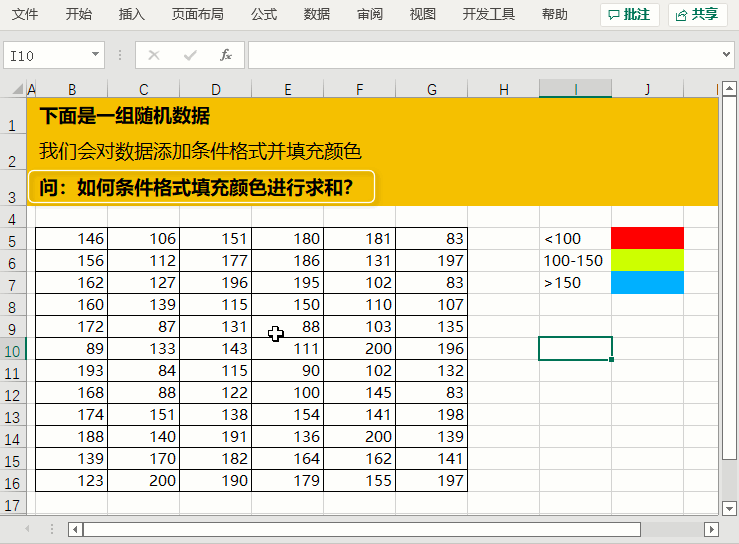Viewport: 739px width, 544px height.
Task: Select the blue color swatch cell
Action: pyautogui.click(x=647, y=282)
